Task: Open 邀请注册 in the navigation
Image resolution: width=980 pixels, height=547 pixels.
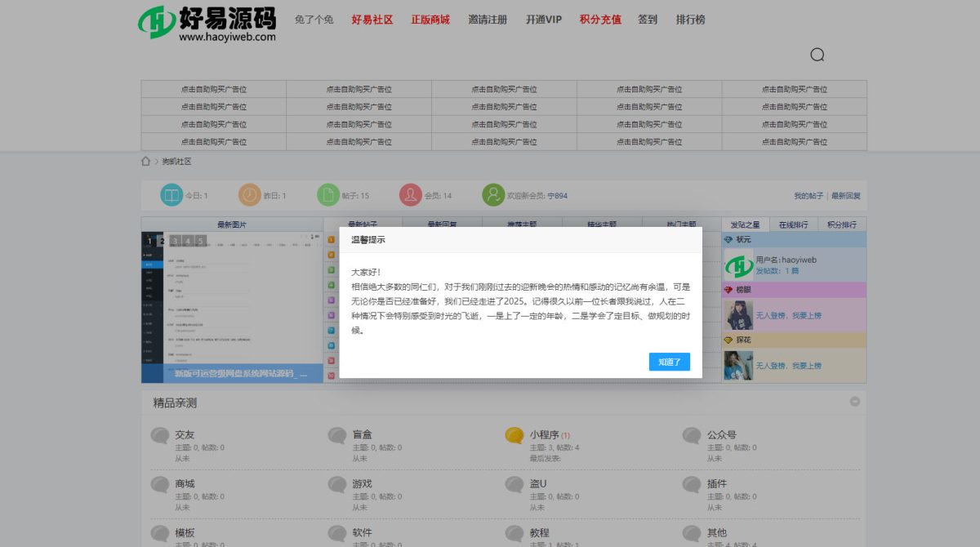Action: coord(488,20)
